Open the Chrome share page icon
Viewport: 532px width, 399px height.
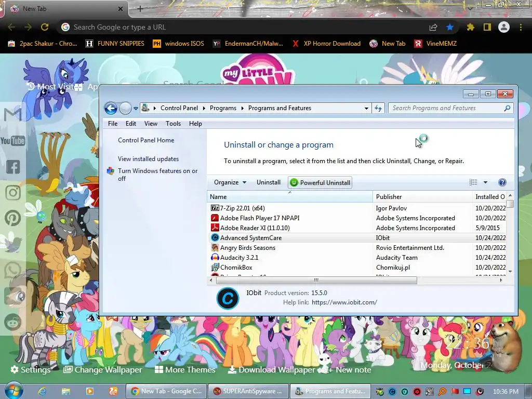click(x=433, y=27)
